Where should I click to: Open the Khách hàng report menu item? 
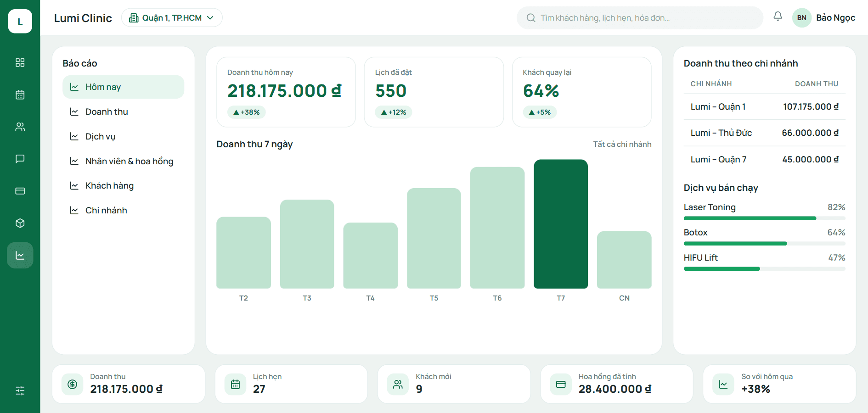pos(124,185)
